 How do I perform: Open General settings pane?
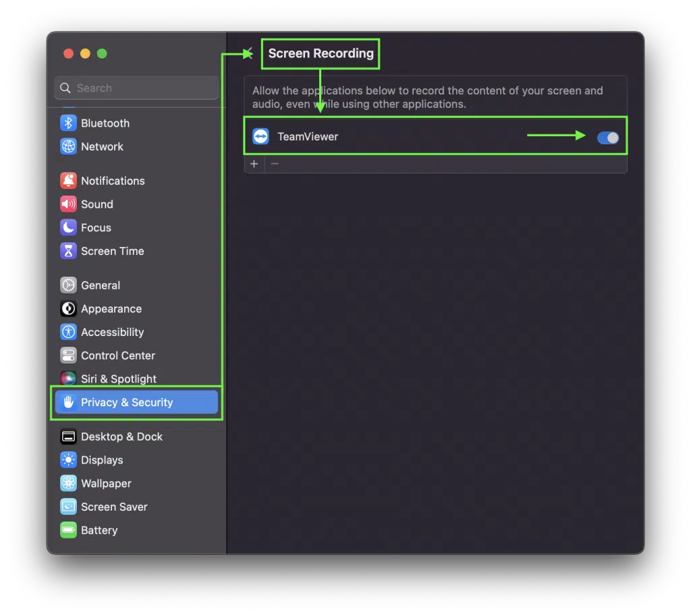[x=101, y=285]
